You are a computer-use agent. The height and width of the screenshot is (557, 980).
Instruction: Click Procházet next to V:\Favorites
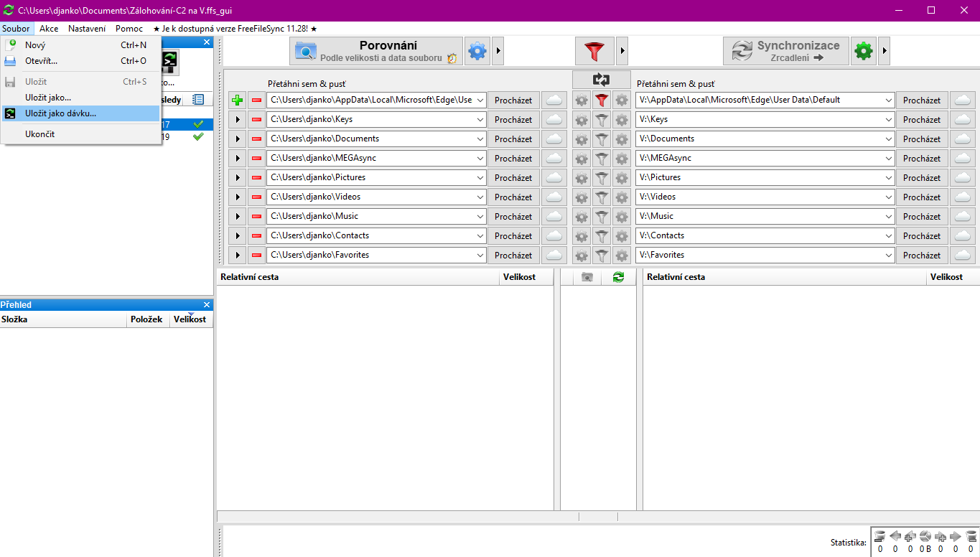pos(921,256)
